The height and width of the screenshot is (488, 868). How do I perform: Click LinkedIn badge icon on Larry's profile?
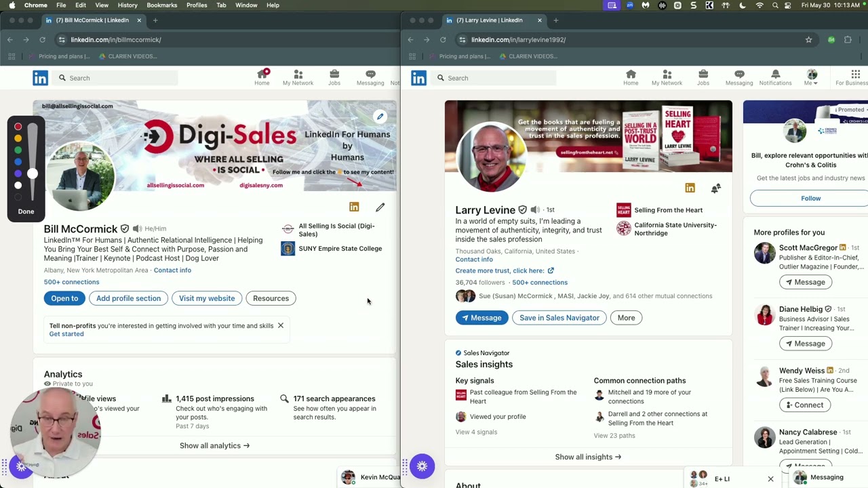[x=690, y=188]
